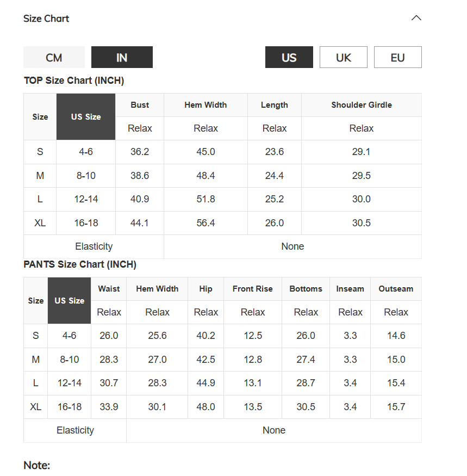Screen dimensions: 467x476
Task: Switch sizing region to EU
Action: click(397, 57)
